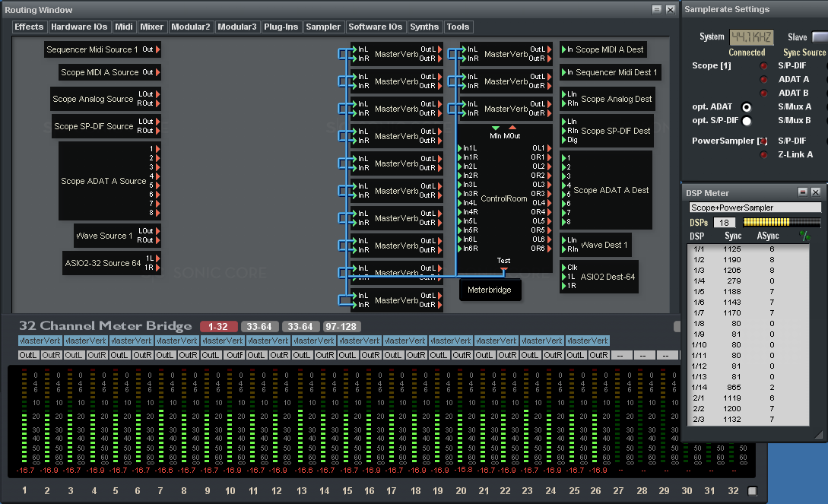Click output port 8 of Scope ADAT A Source
This screenshot has width=828, height=504.
tap(157, 213)
